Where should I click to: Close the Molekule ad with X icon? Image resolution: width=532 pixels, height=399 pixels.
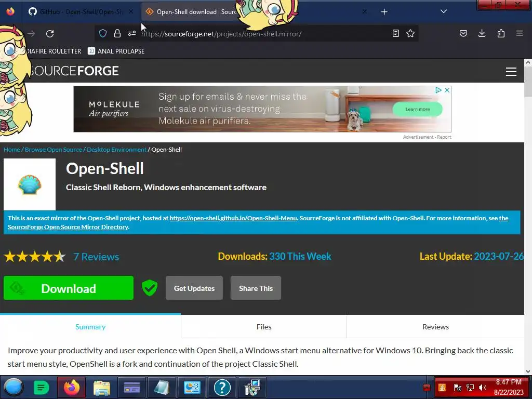pos(447,90)
